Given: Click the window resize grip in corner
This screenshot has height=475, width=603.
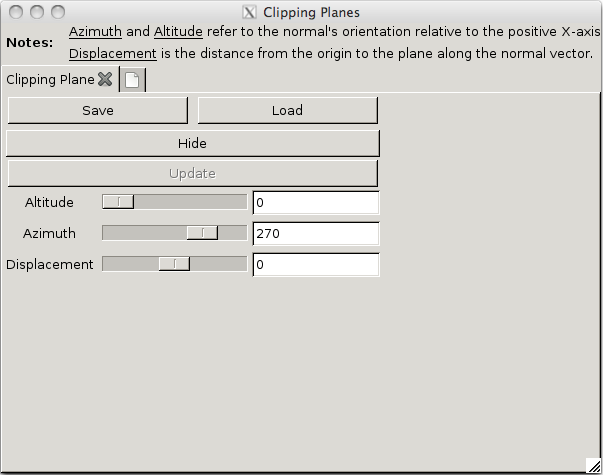Looking at the screenshot, I should pos(593,465).
